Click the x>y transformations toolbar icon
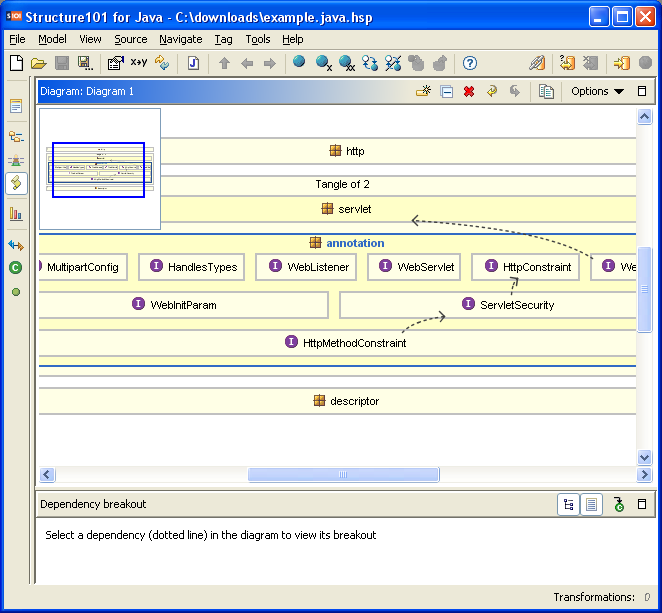662x613 pixels. point(138,62)
